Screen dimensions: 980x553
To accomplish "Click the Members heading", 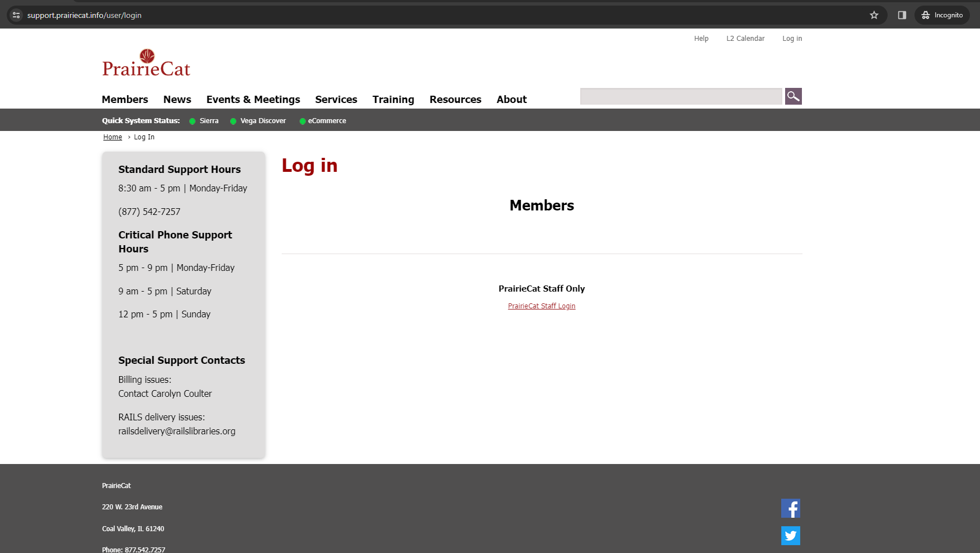I will (x=542, y=205).
